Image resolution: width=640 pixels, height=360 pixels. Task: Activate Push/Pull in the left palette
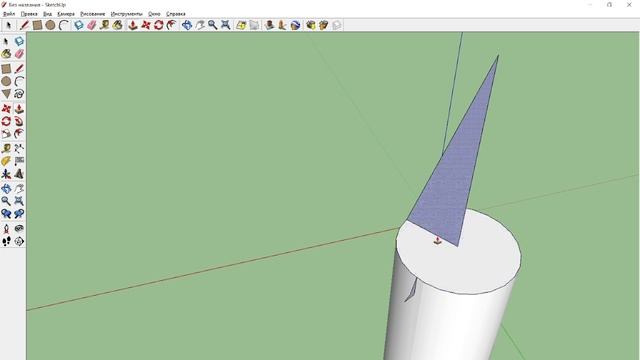19,109
